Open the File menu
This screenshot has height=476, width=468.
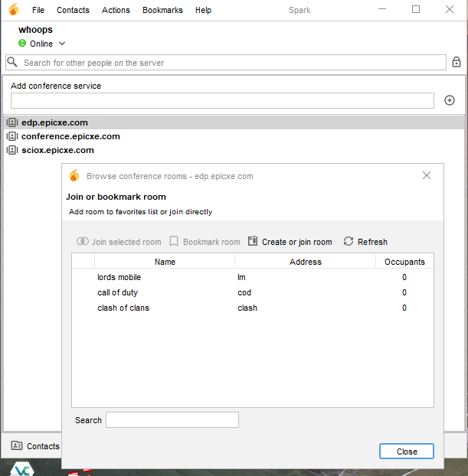coord(38,10)
